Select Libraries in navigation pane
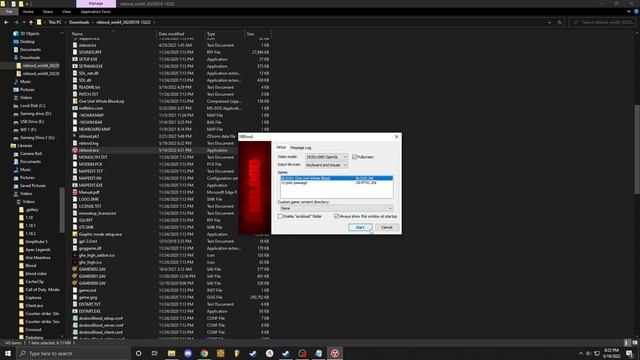 [x=24, y=146]
